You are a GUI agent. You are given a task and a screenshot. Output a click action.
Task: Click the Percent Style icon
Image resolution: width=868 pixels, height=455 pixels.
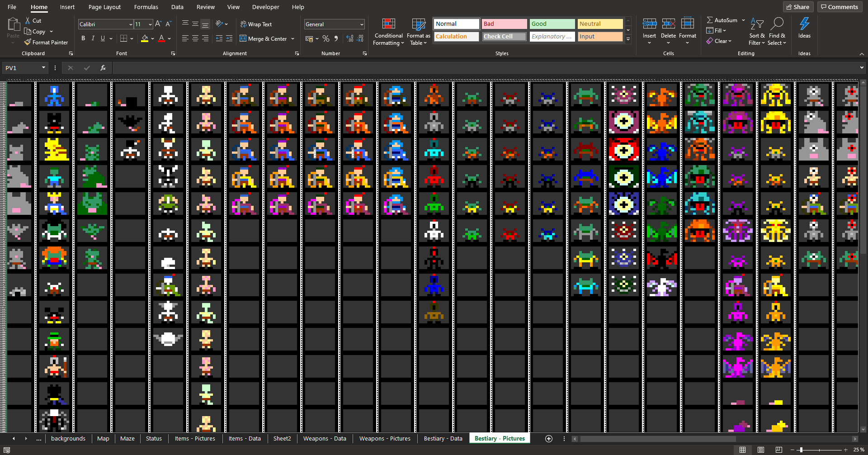tap(326, 39)
